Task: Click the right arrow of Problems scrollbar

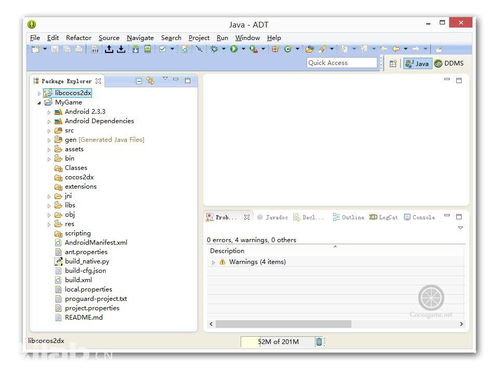Action: [x=461, y=324]
